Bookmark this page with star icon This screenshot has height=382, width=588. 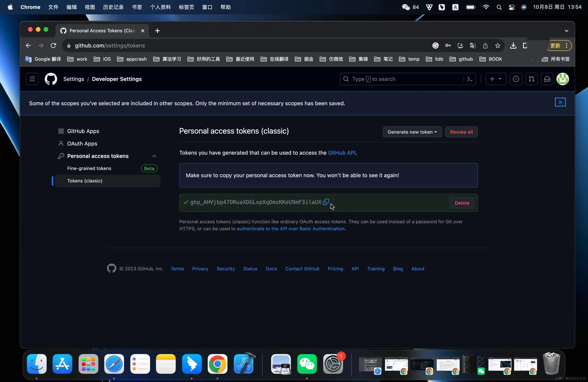pos(498,46)
